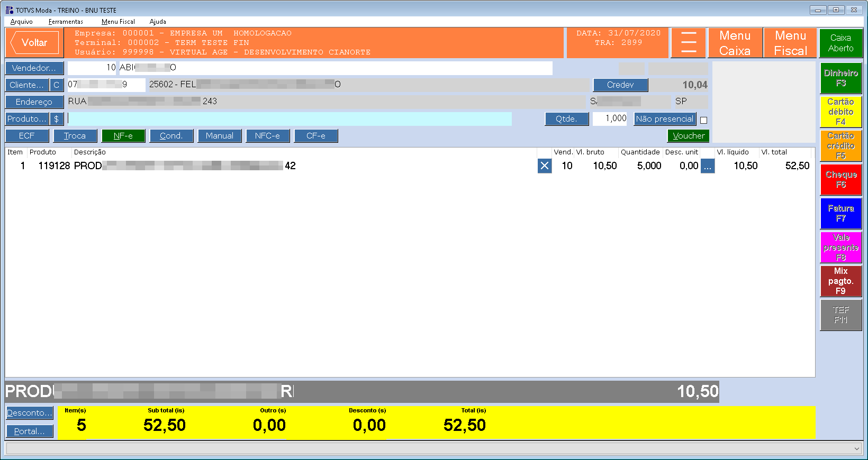Open the Ajuda menu
The image size is (868, 460).
(x=158, y=22)
